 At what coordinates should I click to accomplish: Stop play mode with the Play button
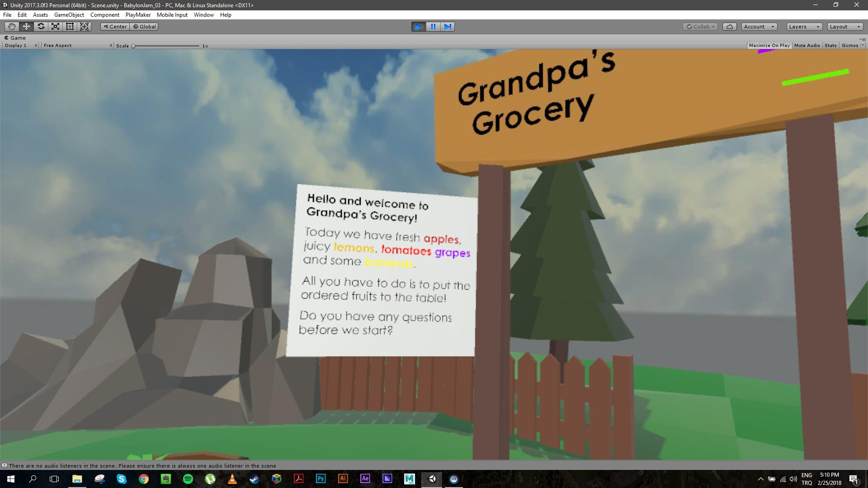419,27
